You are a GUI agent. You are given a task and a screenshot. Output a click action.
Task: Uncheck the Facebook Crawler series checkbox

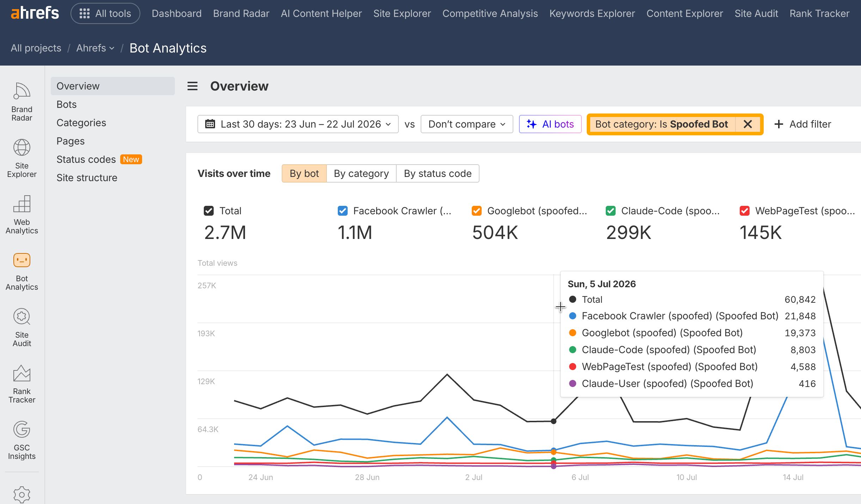click(x=343, y=211)
